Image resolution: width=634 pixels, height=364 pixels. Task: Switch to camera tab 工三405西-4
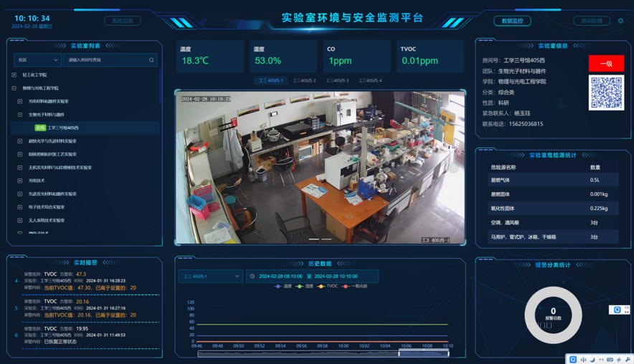[x=370, y=81]
